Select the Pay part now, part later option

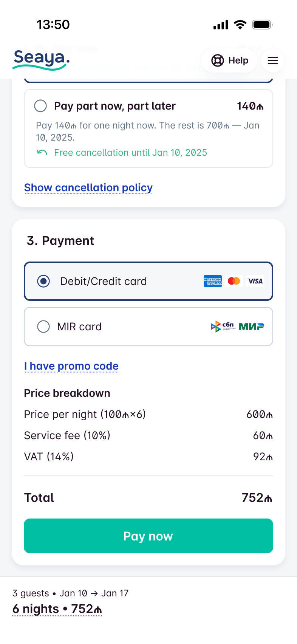tap(40, 106)
